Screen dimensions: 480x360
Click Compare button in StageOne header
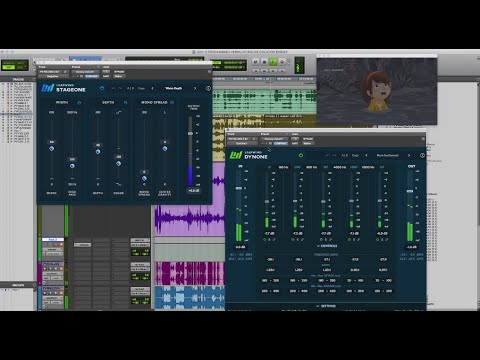(92, 76)
